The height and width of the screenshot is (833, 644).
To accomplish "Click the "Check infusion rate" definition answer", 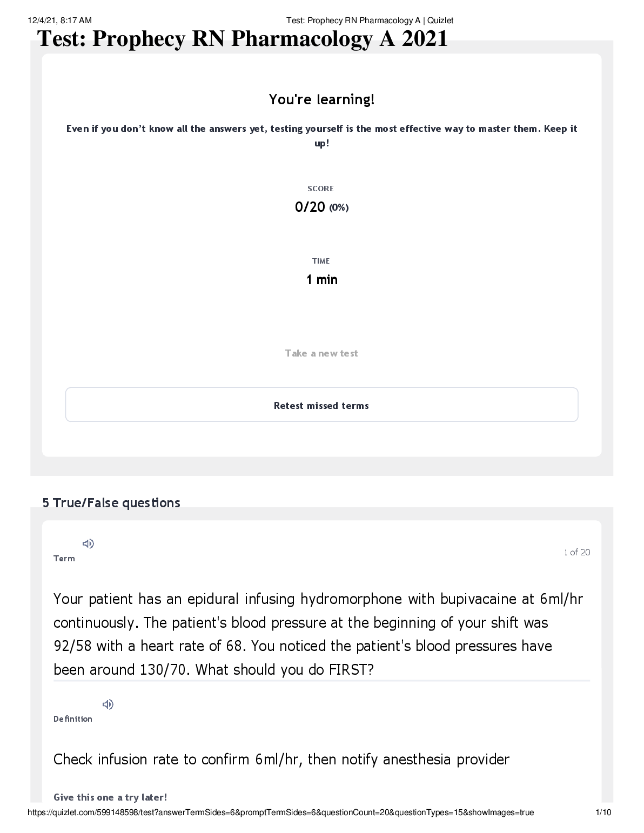I will click(x=281, y=760).
